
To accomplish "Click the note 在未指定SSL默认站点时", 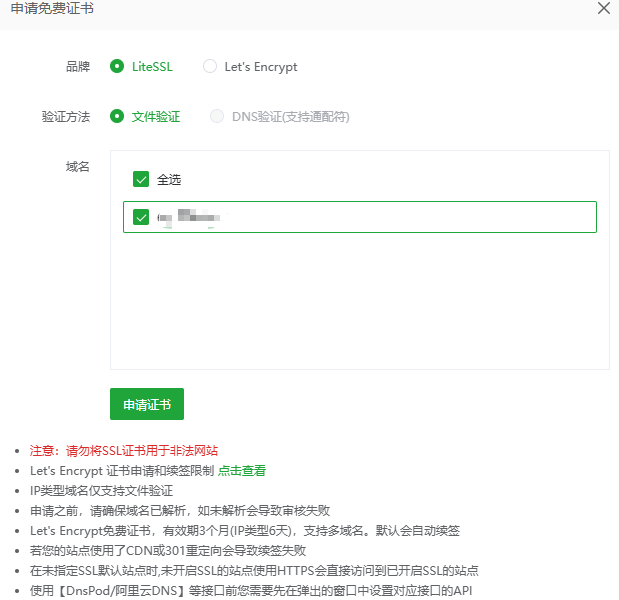I will (x=254, y=570).
